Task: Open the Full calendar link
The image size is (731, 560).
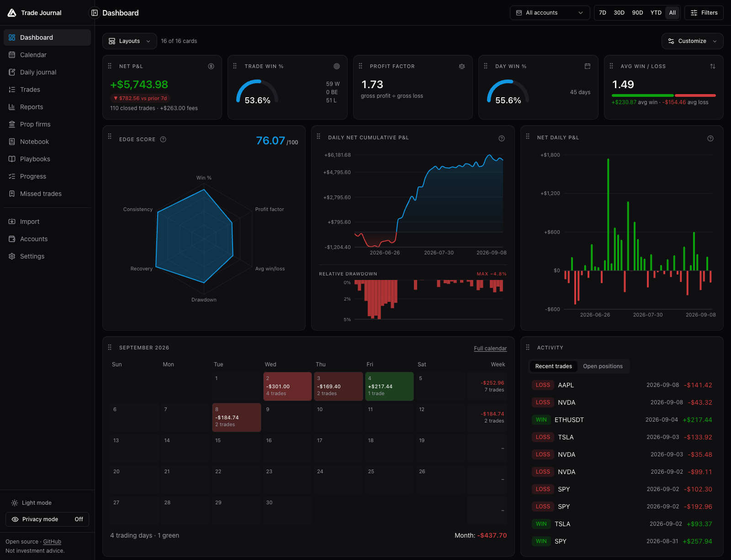Action: (490, 349)
